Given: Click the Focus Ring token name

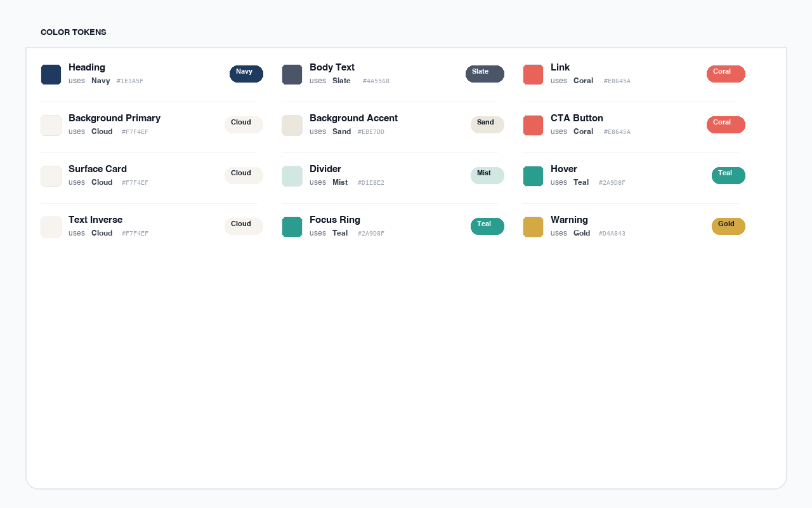Looking at the screenshot, I should (x=335, y=220).
